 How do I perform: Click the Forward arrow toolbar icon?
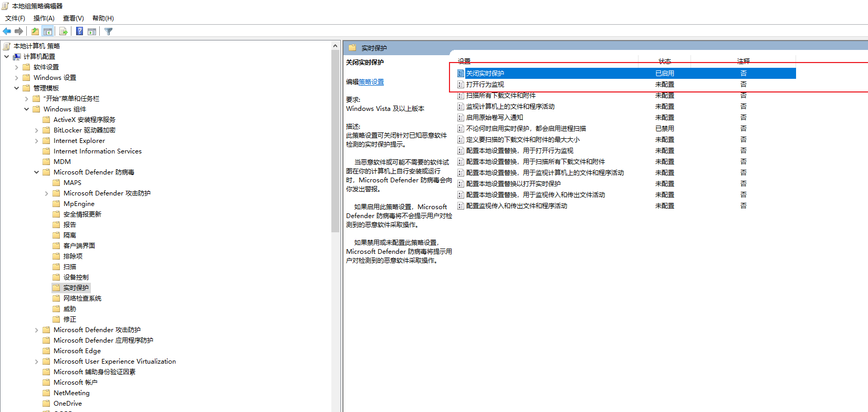point(19,32)
